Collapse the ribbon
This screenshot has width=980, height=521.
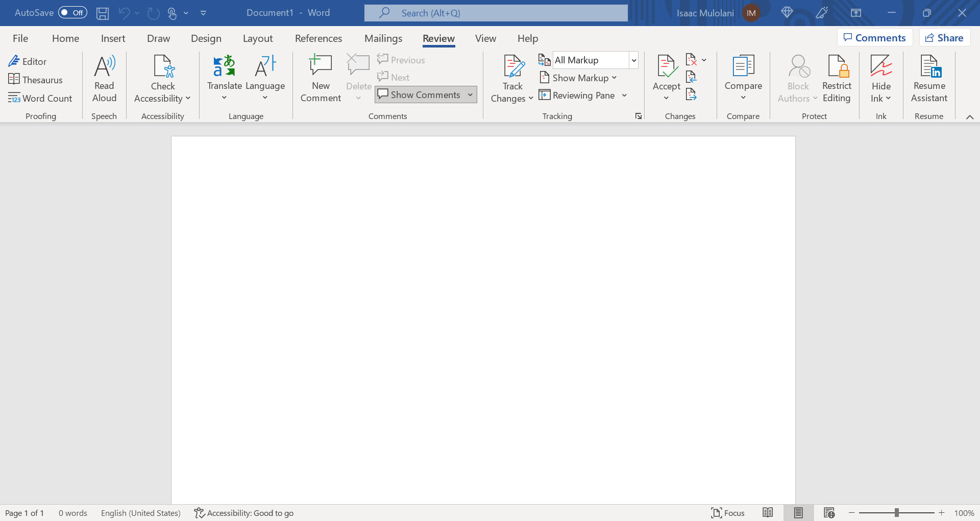969,117
